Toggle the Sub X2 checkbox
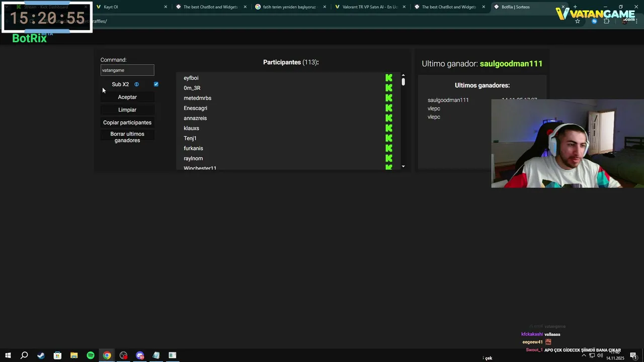 [156, 84]
